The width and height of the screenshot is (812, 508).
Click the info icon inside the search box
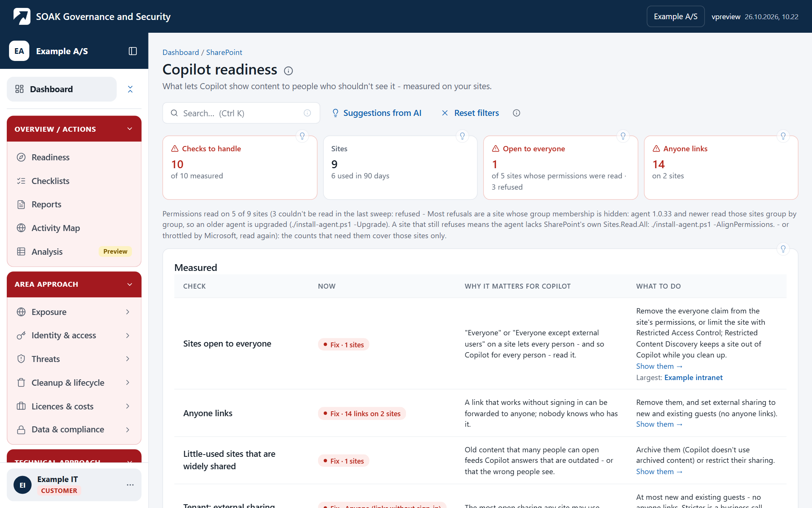coord(307,113)
